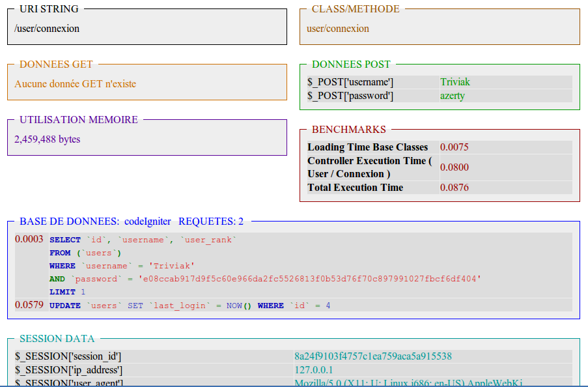The height and width of the screenshot is (387, 588).
Task: Click the /user/connexion path under URI STRING
Action: [x=47, y=29]
